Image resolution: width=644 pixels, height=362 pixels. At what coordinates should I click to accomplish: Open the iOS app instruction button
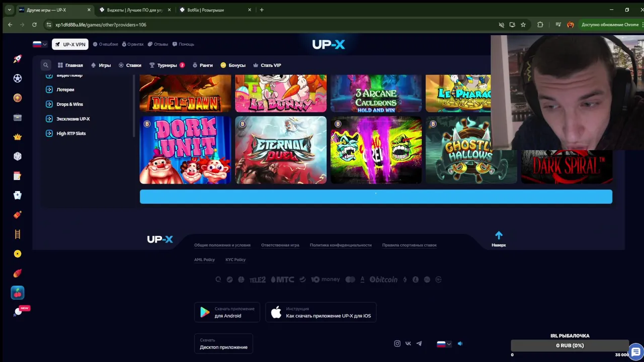point(321,312)
